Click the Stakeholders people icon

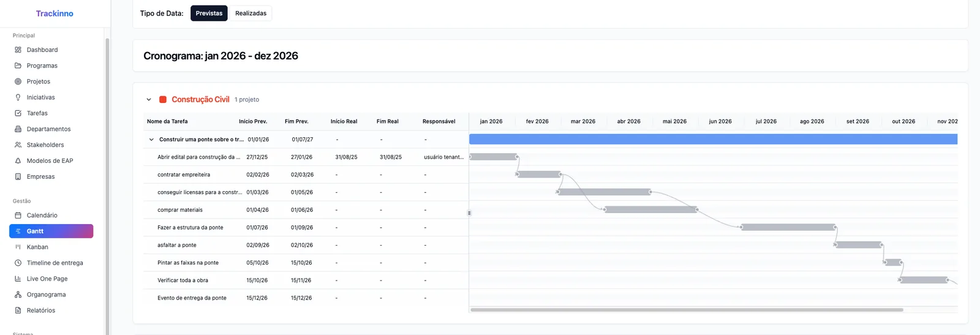tap(18, 145)
